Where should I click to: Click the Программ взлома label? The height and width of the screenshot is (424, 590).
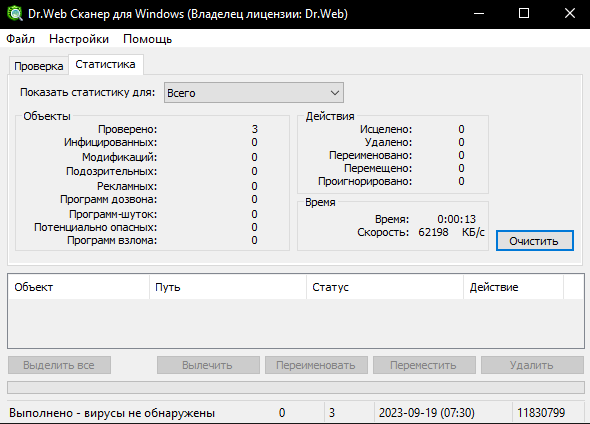112,240
